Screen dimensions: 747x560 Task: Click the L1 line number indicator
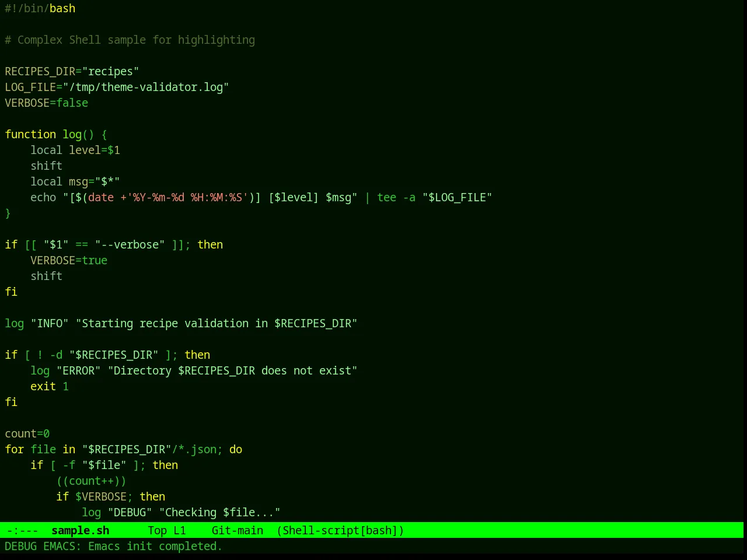(180, 530)
